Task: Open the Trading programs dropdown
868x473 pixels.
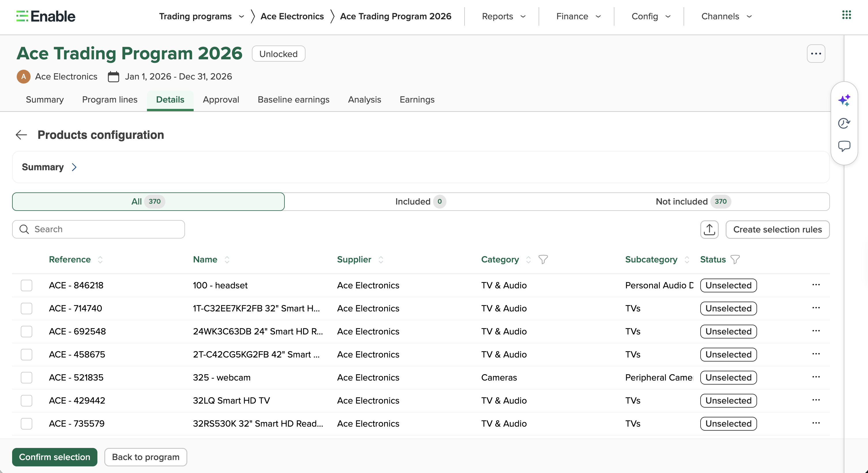Action: [x=201, y=16]
